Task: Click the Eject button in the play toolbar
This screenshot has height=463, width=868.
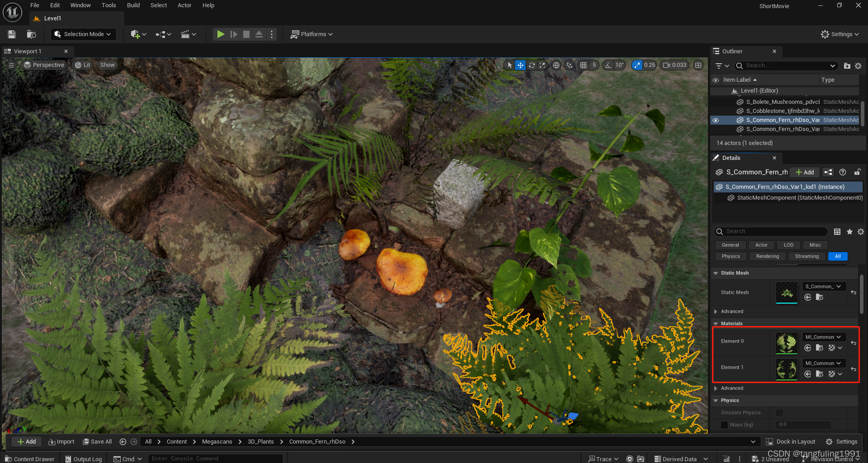Action: [x=259, y=34]
